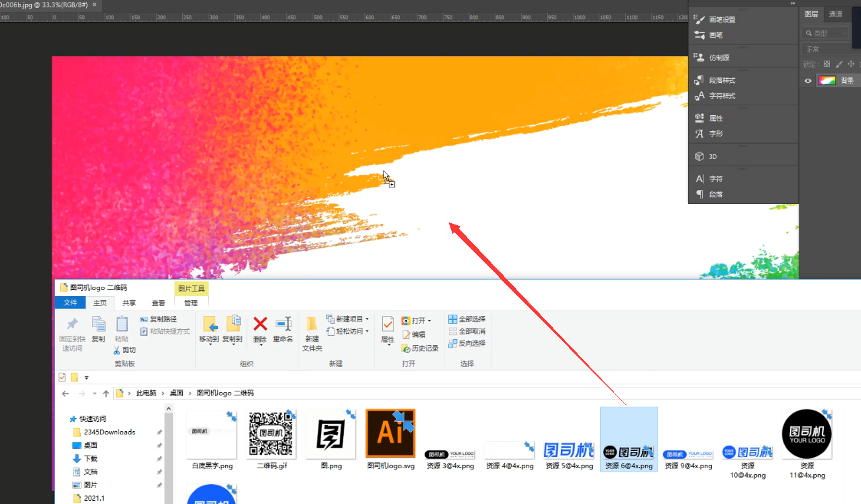Click 粘贴快捷方式 button
This screenshot has width=861, height=504.
165,331
